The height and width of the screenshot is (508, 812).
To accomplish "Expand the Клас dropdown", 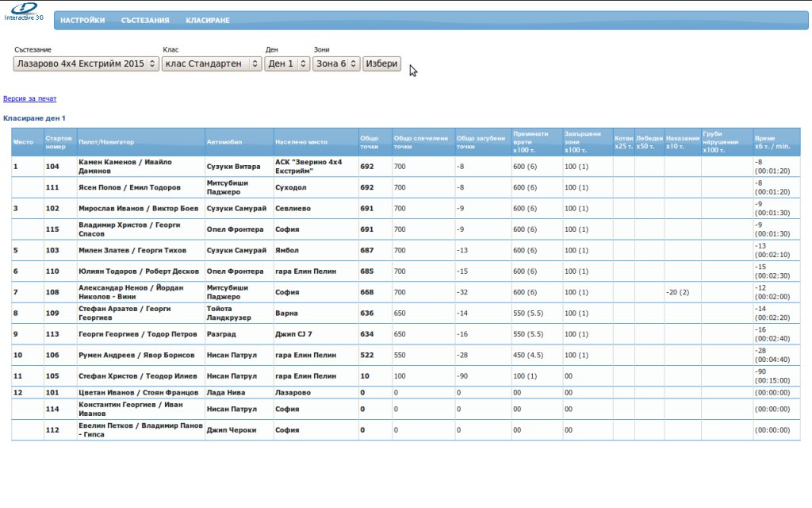I will pos(211,63).
